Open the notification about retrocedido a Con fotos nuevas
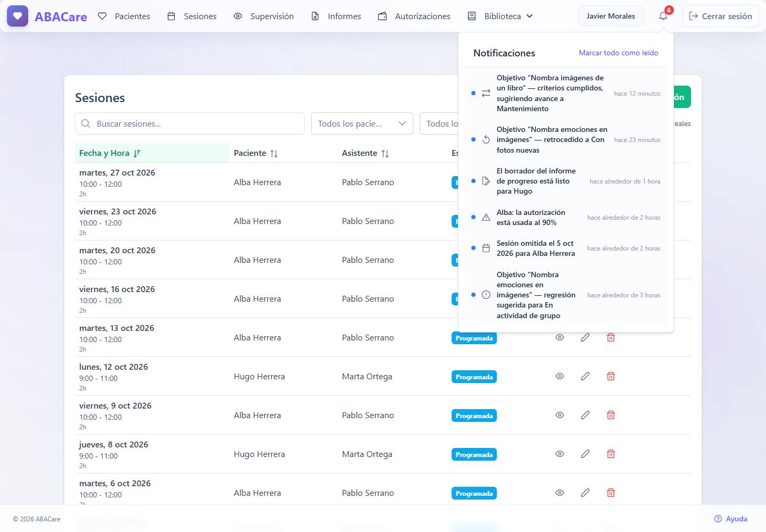The height and width of the screenshot is (532, 766). pos(566,139)
